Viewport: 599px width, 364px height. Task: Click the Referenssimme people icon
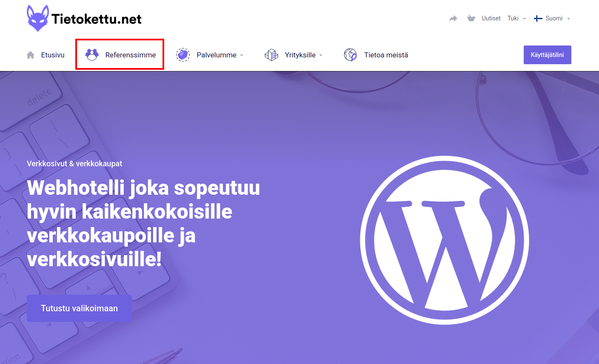tap(92, 55)
